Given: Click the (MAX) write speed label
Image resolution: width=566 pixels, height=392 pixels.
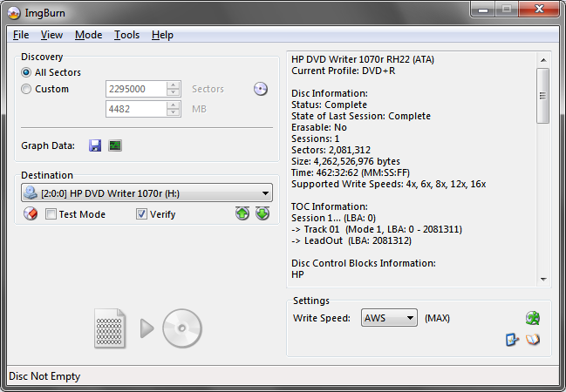Looking at the screenshot, I should [437, 318].
